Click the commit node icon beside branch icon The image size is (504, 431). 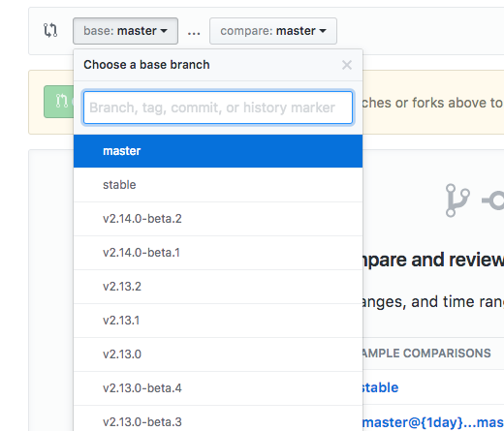pyautogui.click(x=493, y=200)
